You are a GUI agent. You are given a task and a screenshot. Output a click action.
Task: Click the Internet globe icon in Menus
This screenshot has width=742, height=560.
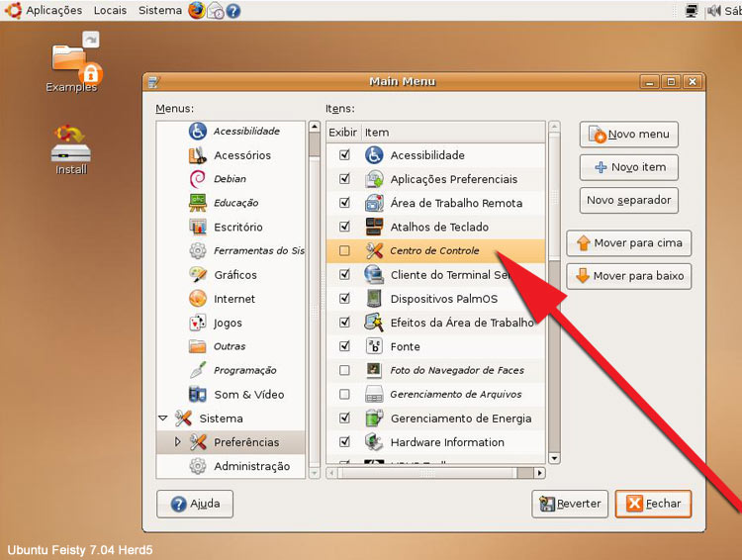pyautogui.click(x=197, y=298)
